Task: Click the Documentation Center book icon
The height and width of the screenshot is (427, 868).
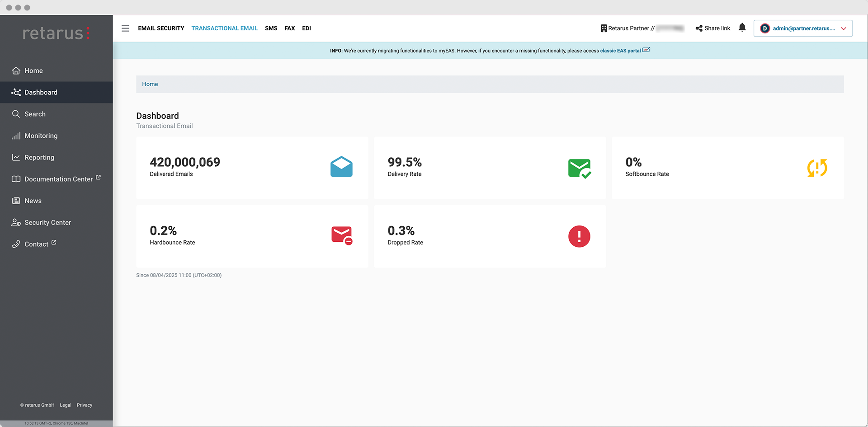Action: point(16,179)
